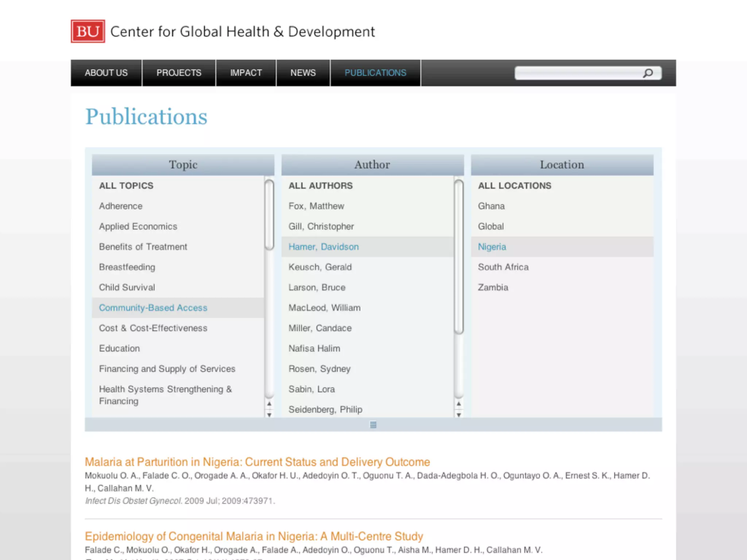Go to About Us page
This screenshot has width=747, height=560.
[106, 73]
